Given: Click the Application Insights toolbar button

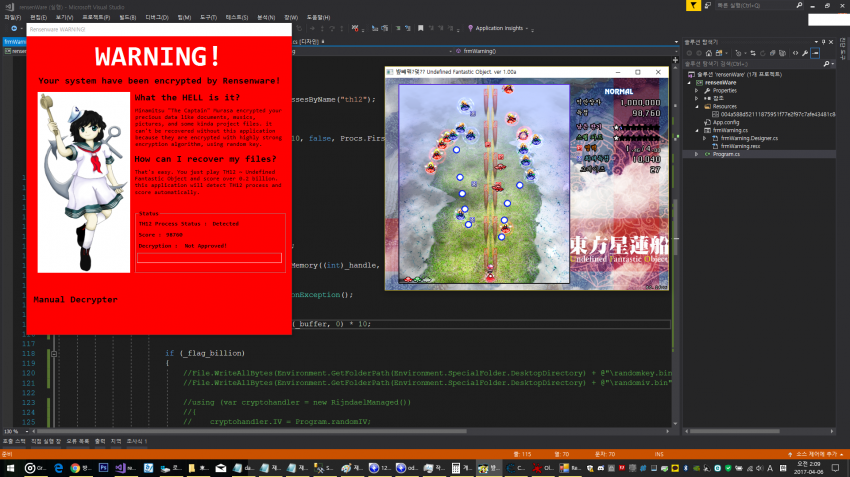Looking at the screenshot, I should pos(498,28).
